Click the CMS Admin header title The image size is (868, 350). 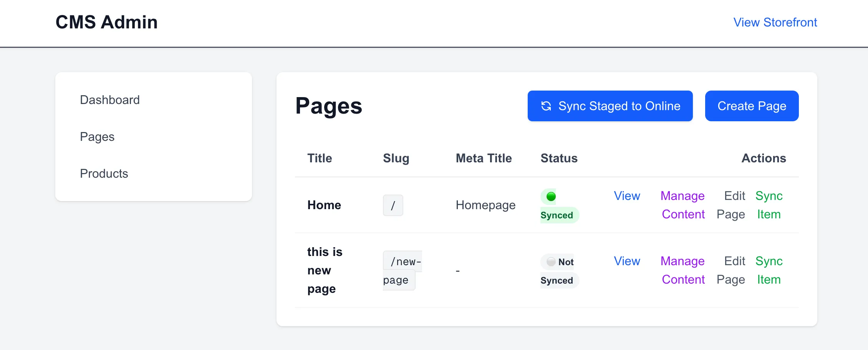click(106, 22)
